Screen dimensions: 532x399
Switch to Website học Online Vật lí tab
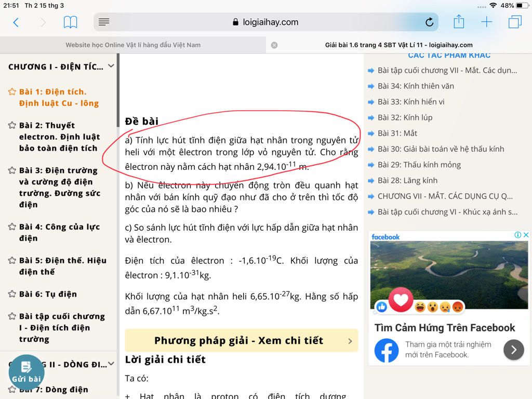(x=133, y=45)
